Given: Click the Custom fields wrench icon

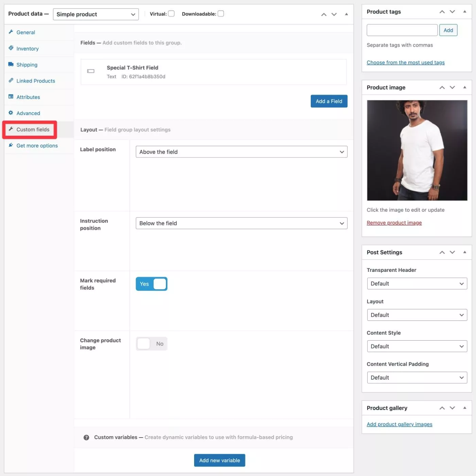Looking at the screenshot, I should click(11, 129).
